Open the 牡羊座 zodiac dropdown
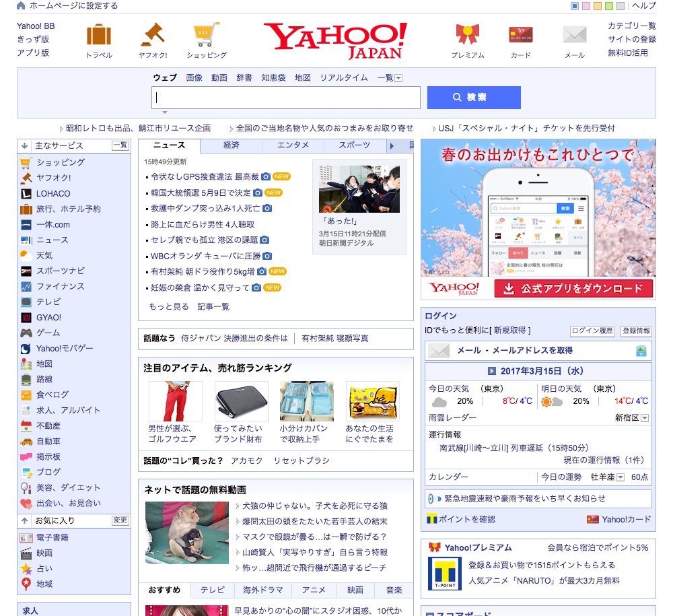 point(621,477)
